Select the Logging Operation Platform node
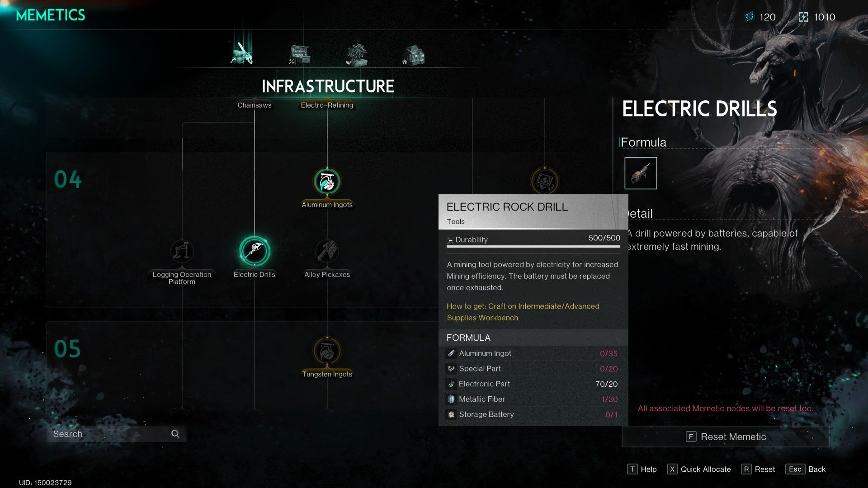This screenshot has height=488, width=868. pos(182,251)
